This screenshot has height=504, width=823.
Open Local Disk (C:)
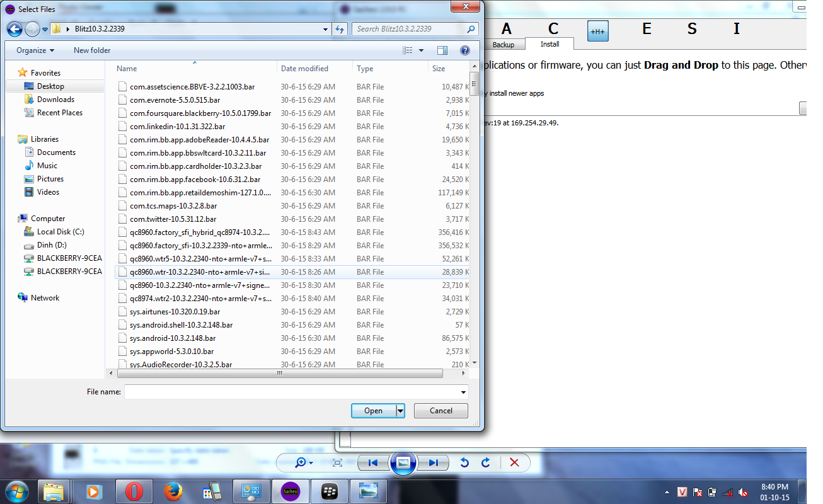click(x=60, y=232)
